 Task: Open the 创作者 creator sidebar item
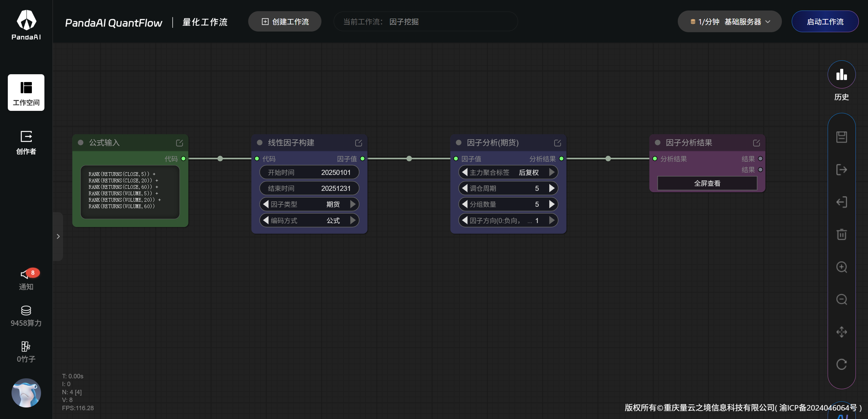tap(26, 143)
